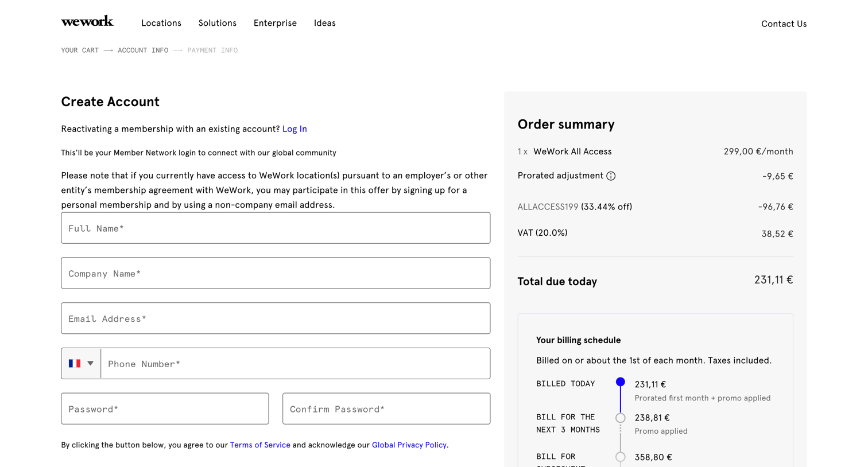Image resolution: width=868 pixels, height=467 pixels.
Task: Open the Locations menu
Action: (161, 23)
